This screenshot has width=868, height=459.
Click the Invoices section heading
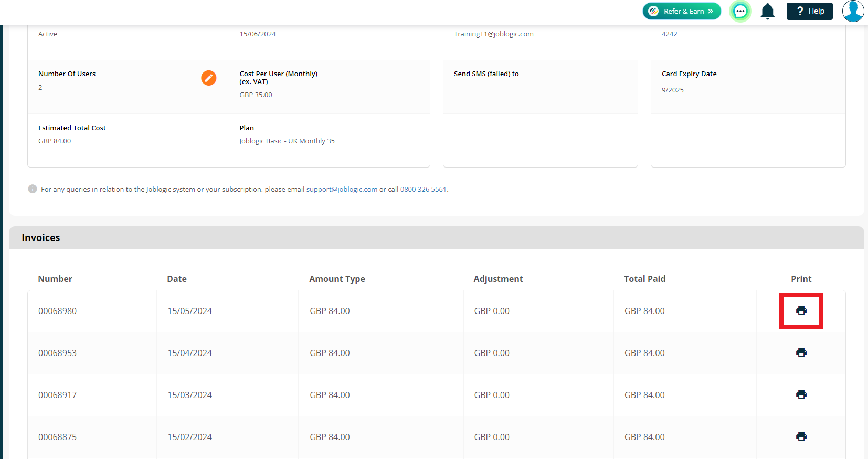41,238
